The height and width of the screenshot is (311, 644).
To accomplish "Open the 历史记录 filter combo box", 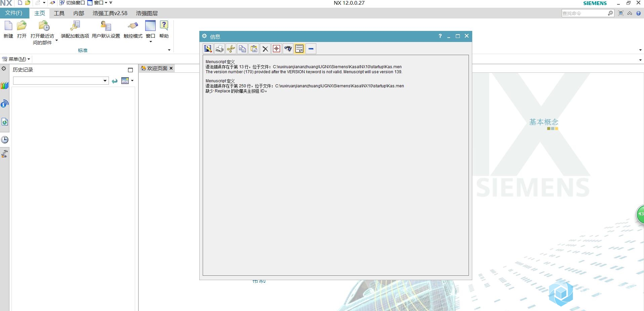I will coord(61,81).
